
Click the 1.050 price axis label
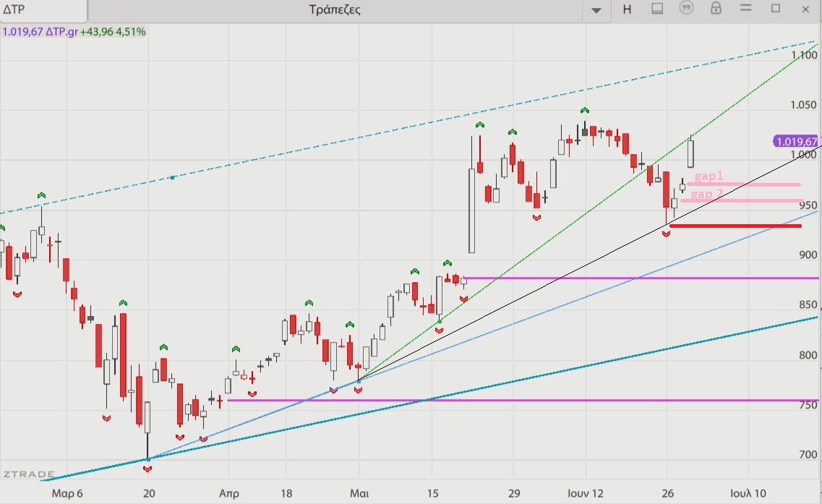(x=804, y=106)
